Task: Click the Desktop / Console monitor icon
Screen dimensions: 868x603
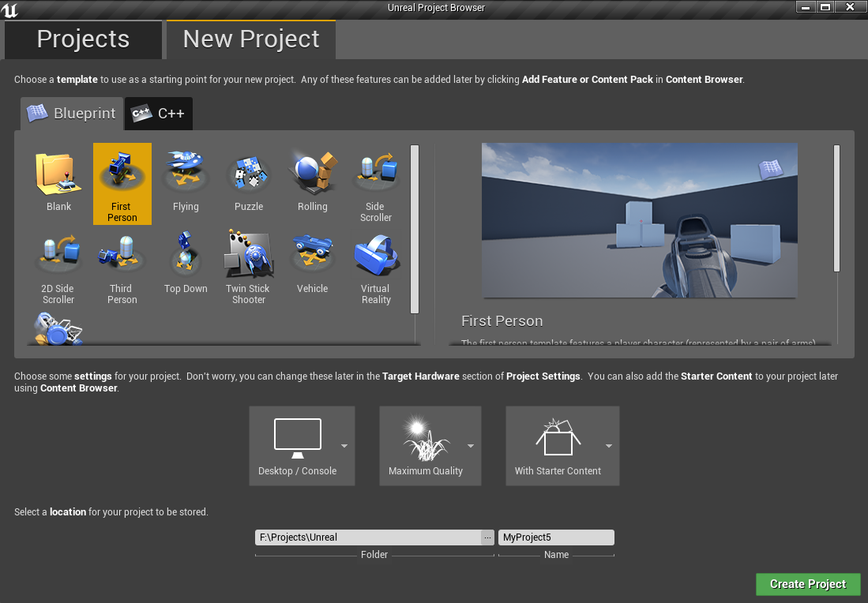Action: pos(298,438)
